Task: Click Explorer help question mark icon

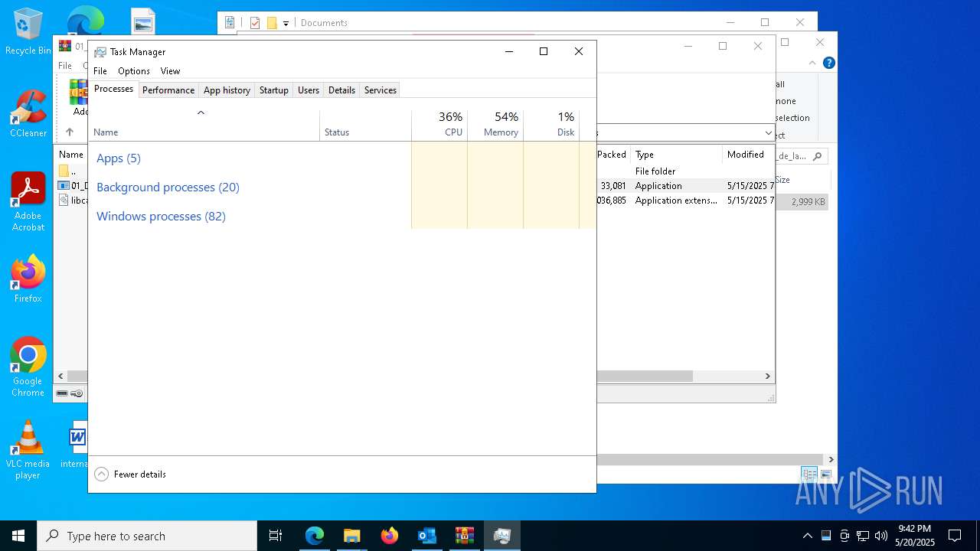Action: [828, 63]
